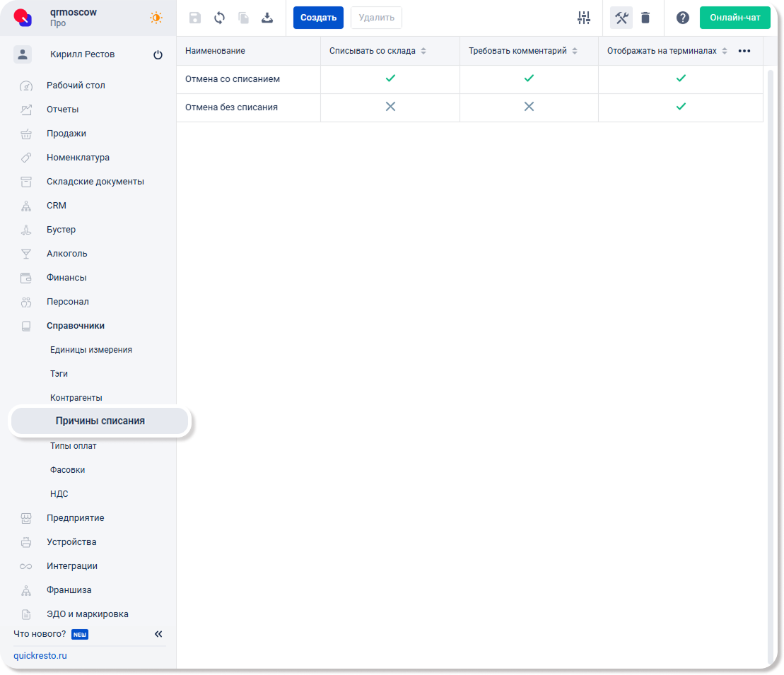784x675 pixels.
Task: Click the power logout icon
Action: point(158,55)
